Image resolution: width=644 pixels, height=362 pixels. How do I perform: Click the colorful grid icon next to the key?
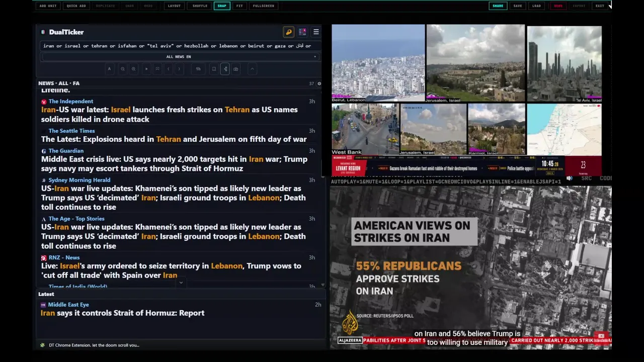[302, 32]
